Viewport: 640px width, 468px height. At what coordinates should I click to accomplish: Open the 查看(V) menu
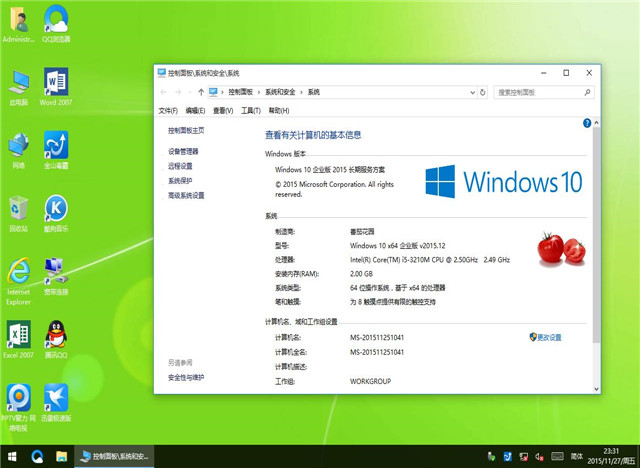pos(223,111)
